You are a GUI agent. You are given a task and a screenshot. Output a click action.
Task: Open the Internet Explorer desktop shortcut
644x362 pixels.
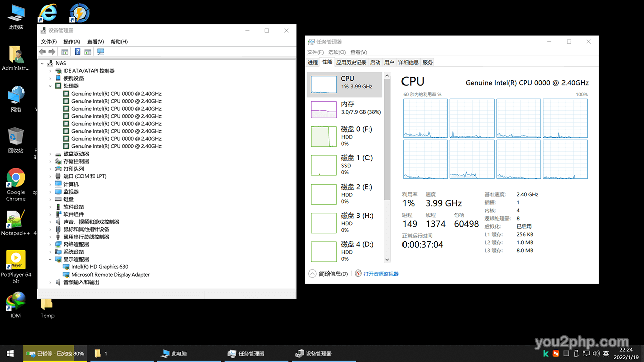(x=48, y=13)
